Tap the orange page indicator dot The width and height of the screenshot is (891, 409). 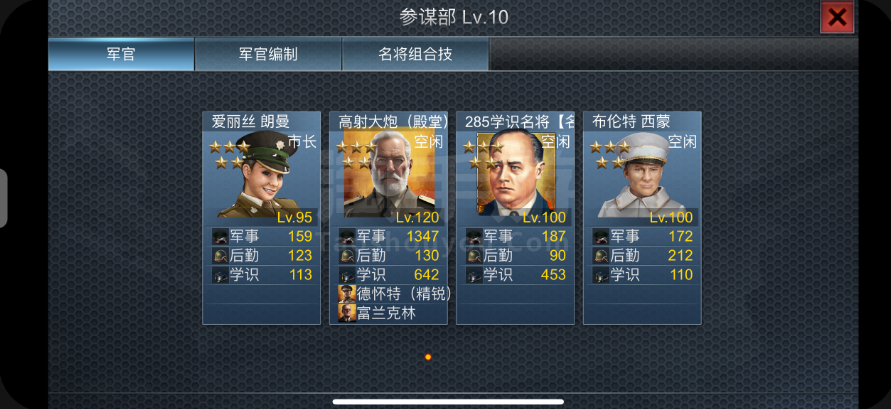[x=428, y=357]
